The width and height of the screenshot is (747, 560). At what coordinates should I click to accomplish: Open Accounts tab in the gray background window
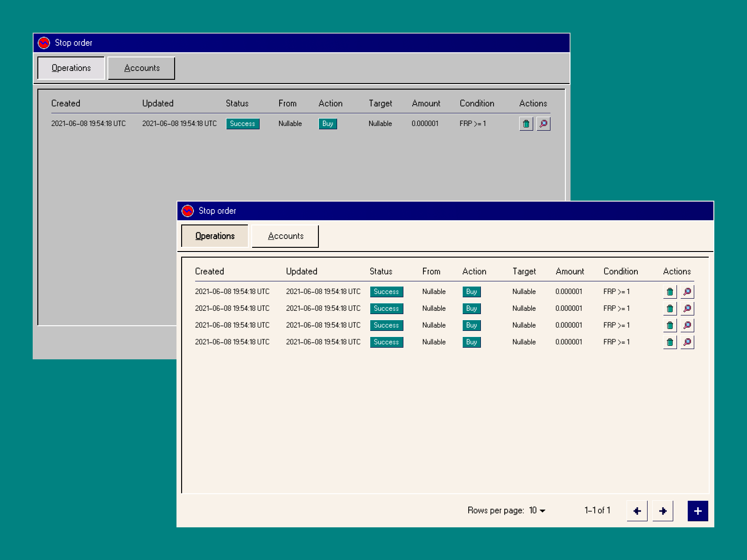pyautogui.click(x=141, y=68)
